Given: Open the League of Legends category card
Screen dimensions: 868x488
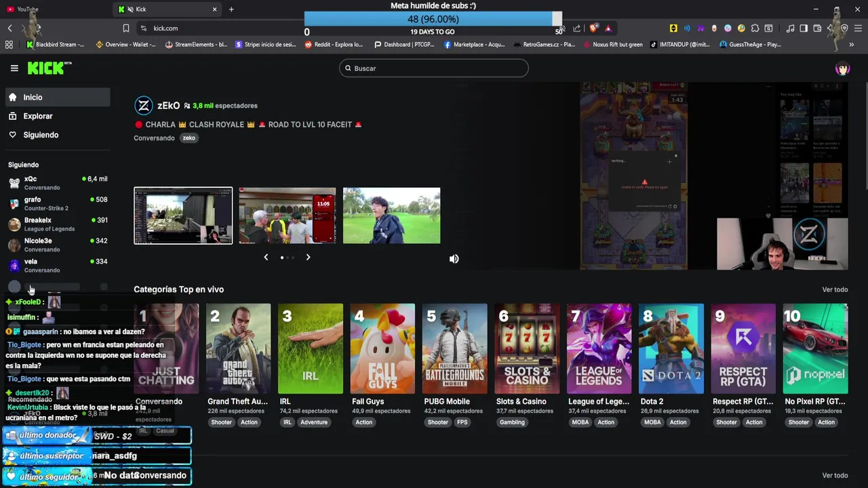Looking at the screenshot, I should 599,349.
